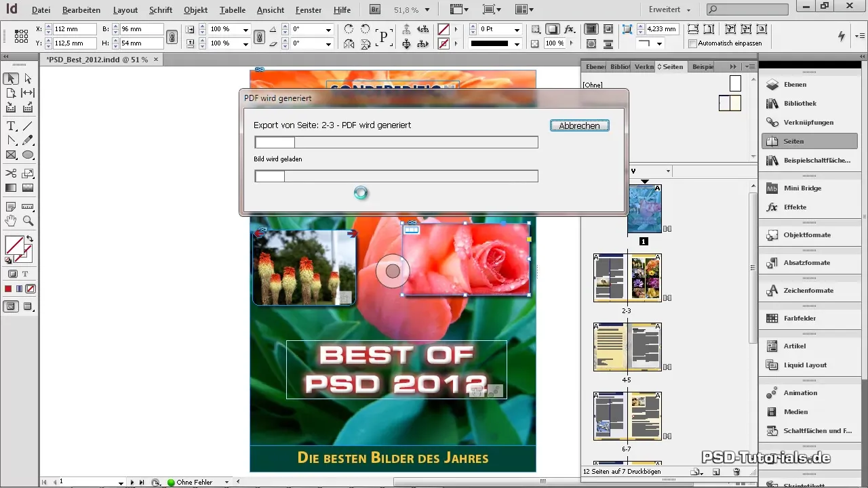Open the Tabelle menu

[x=234, y=10]
